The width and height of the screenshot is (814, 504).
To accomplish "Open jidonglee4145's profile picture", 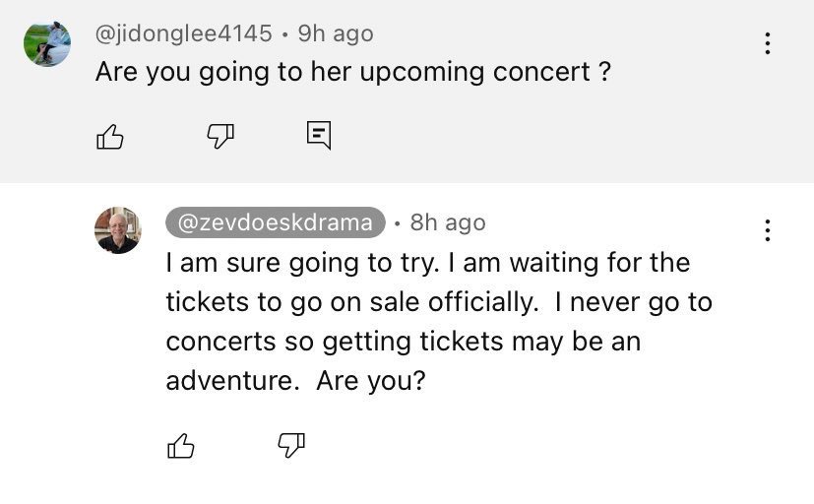I will click(x=47, y=43).
